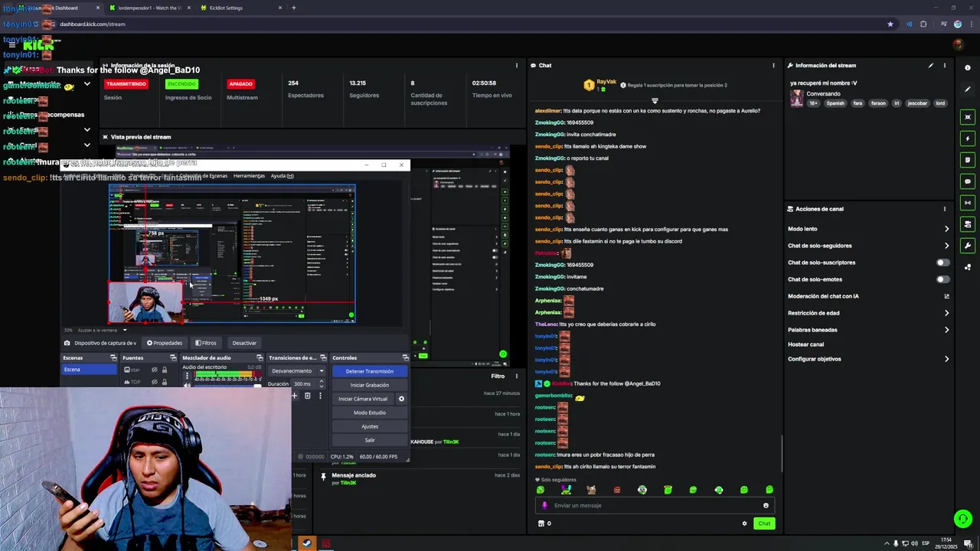Open Información del stream three-dot menu
This screenshot has height=551, width=980.
pos(945,66)
